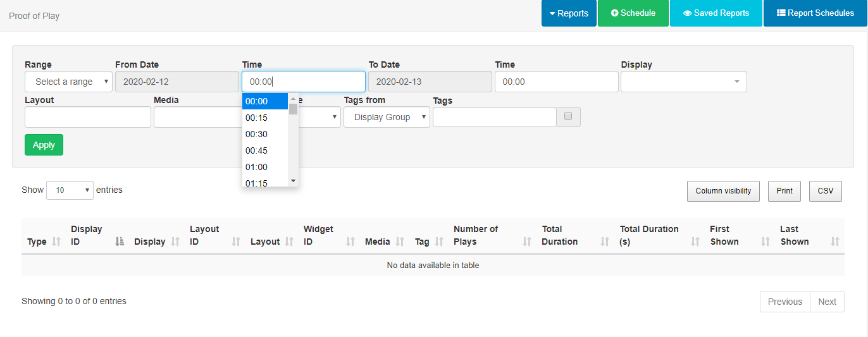Open the Tags from Display Group dropdown
The width and height of the screenshot is (868, 337).
[x=387, y=117]
